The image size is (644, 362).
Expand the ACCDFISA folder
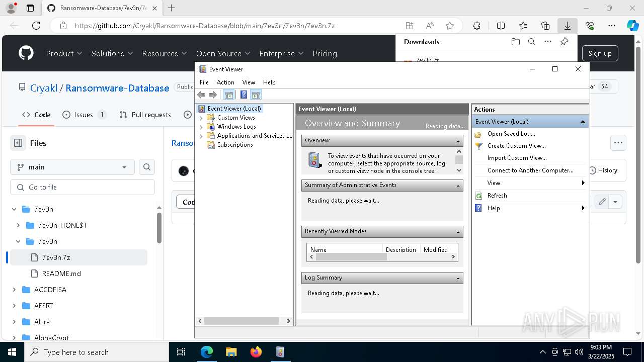(x=15, y=290)
